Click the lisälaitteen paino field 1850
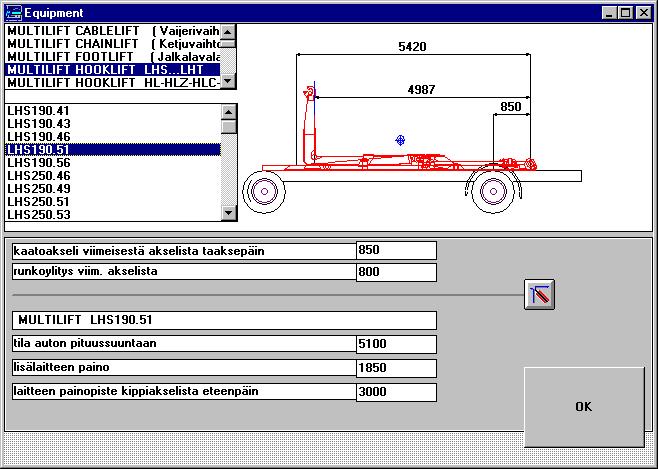The width and height of the screenshot is (658, 469). 396,368
